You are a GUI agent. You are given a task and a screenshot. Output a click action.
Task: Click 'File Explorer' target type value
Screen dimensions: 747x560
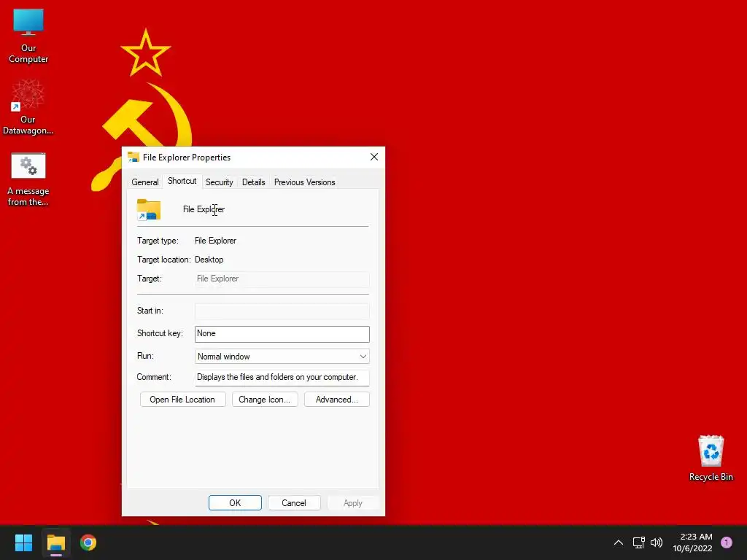[x=215, y=241]
